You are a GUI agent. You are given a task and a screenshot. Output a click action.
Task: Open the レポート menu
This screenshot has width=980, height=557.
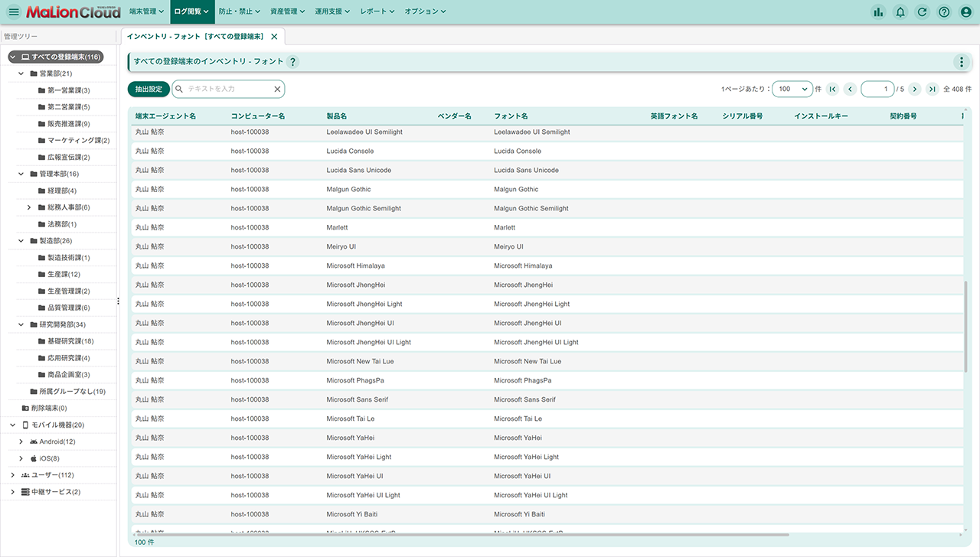(377, 12)
